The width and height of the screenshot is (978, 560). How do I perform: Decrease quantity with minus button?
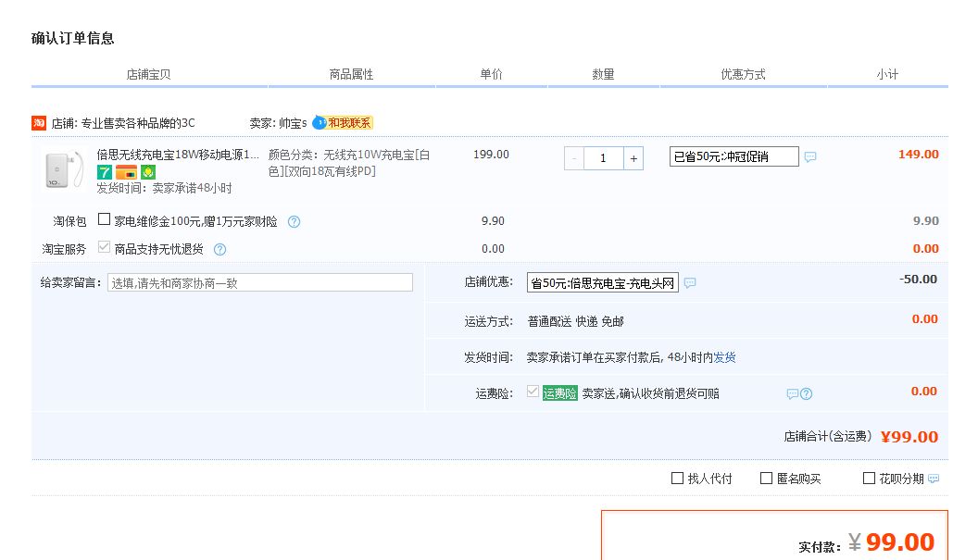tap(574, 158)
